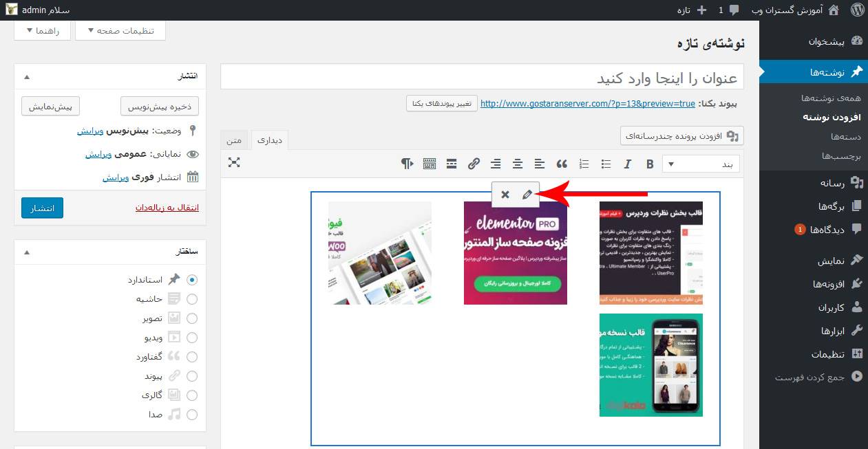Click the insert link chain icon
This screenshot has width=868, height=449.
pos(474,164)
